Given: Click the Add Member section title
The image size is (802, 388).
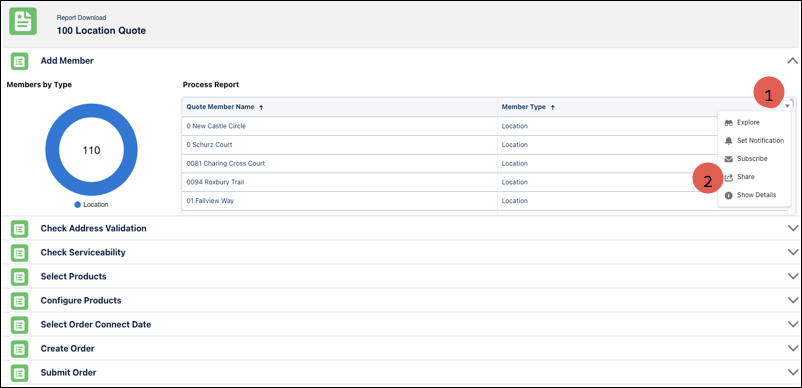Looking at the screenshot, I should pyautogui.click(x=67, y=61).
